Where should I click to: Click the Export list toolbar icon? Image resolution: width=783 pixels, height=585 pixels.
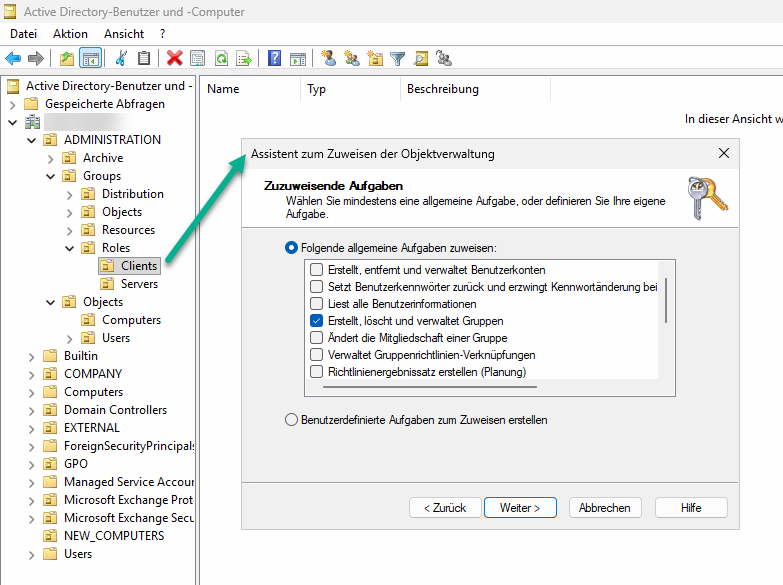coord(243,59)
